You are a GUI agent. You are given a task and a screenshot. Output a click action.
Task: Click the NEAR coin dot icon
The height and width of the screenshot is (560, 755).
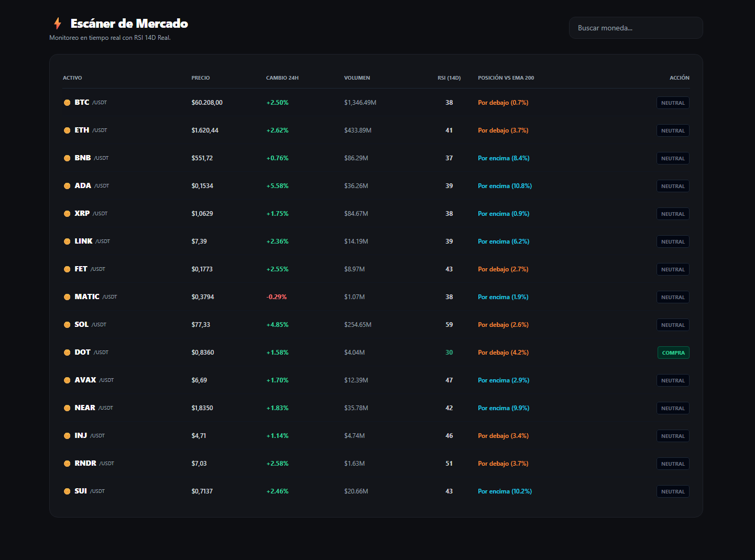pos(67,408)
